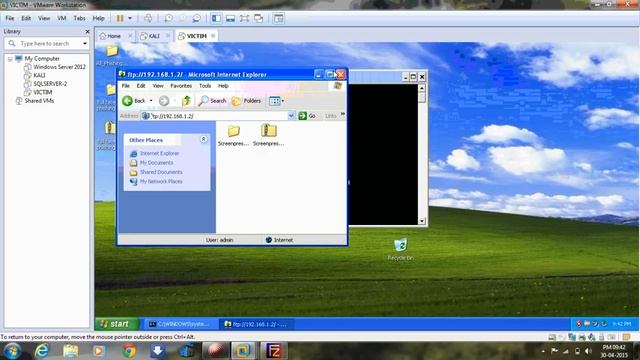Viewport: 640px width, 360px height.
Task: Open the media player taskbar icon
Action: click(99, 351)
